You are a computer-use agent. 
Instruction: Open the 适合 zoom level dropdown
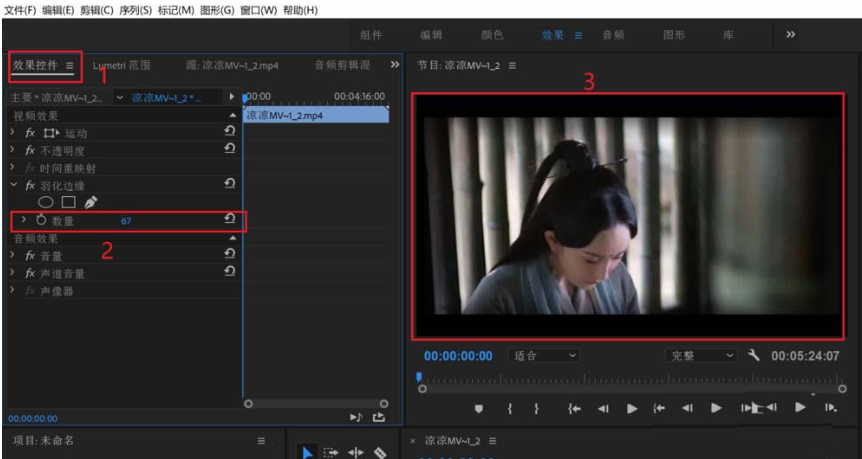pos(543,356)
